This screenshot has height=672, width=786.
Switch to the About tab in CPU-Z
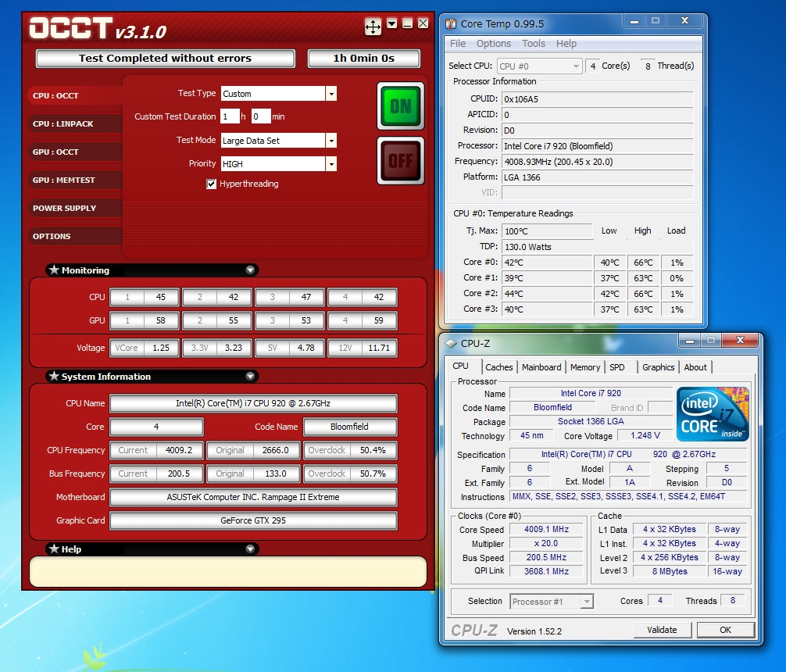pyautogui.click(x=695, y=367)
